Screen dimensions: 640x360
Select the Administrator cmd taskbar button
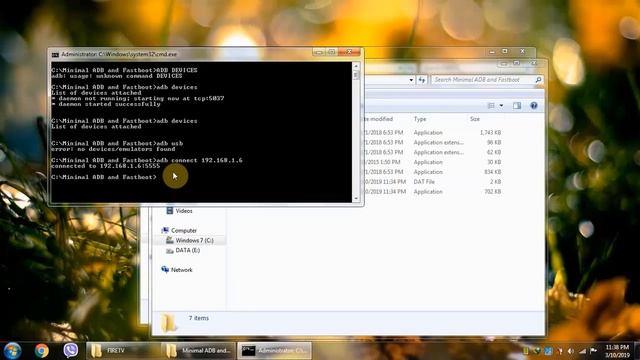(x=274, y=351)
